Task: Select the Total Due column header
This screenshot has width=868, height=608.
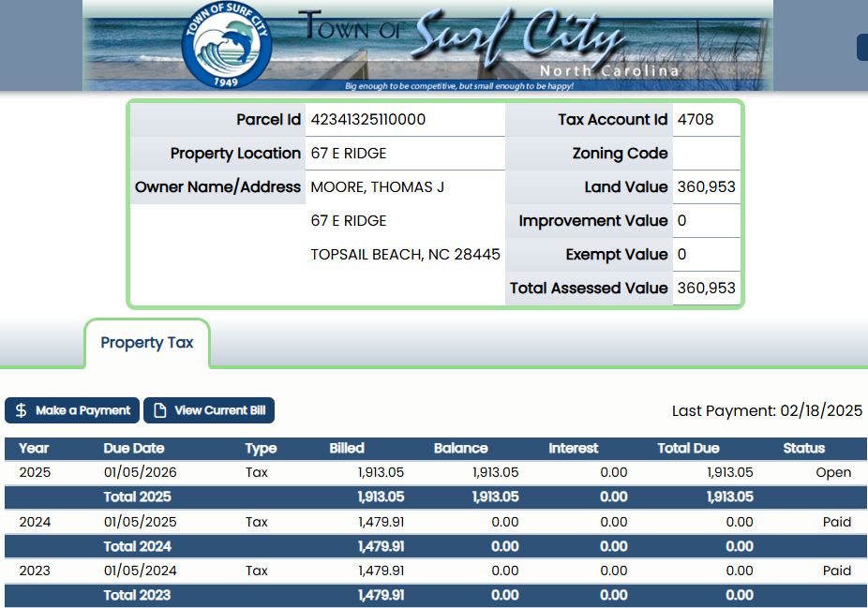Action: coord(688,448)
